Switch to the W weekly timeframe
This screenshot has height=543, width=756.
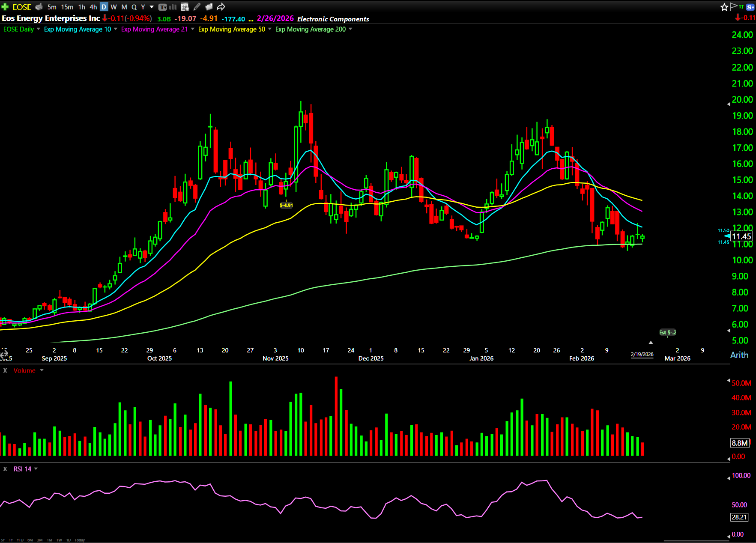114,7
